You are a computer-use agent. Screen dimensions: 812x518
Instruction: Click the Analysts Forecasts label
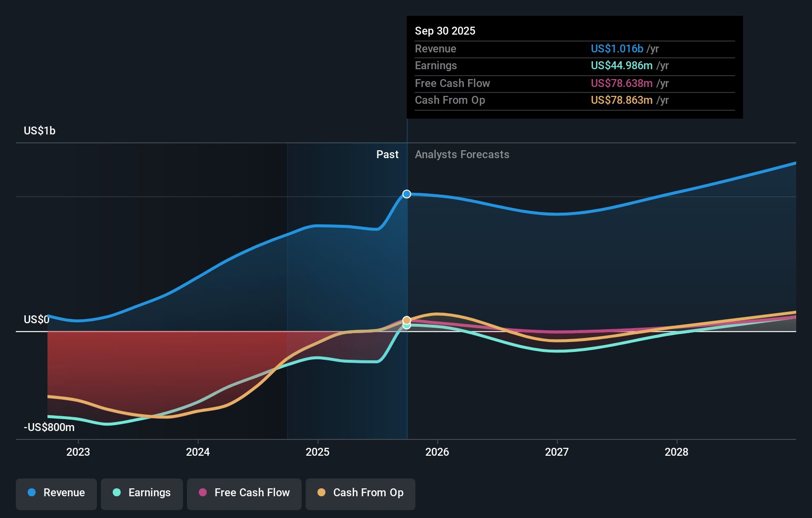click(462, 155)
